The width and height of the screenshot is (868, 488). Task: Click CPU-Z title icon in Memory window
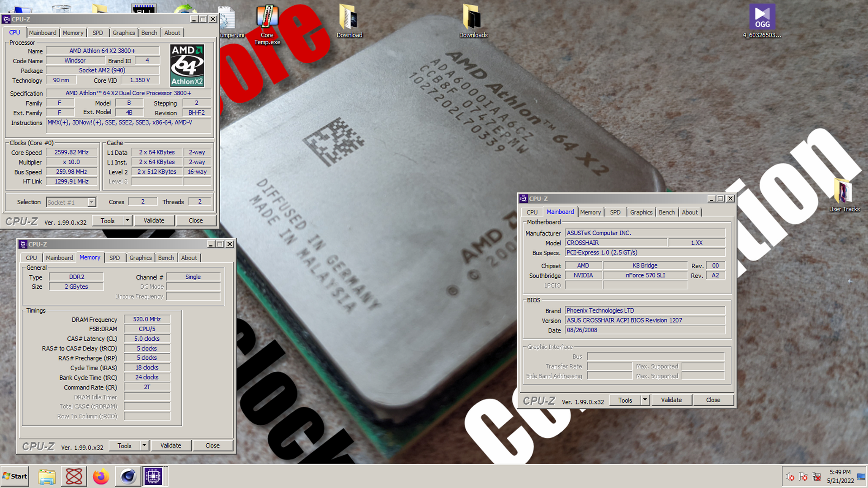coord(23,244)
